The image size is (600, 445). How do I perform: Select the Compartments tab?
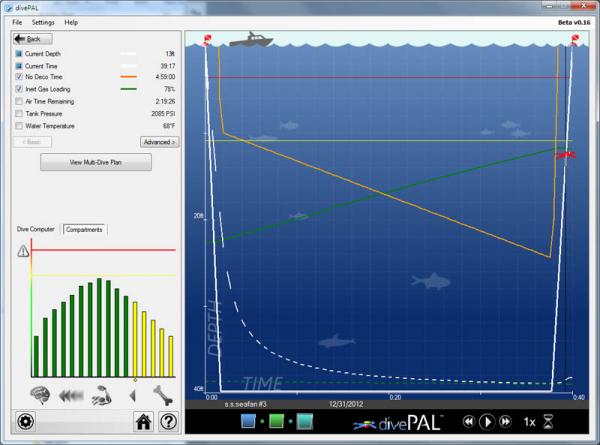point(84,230)
